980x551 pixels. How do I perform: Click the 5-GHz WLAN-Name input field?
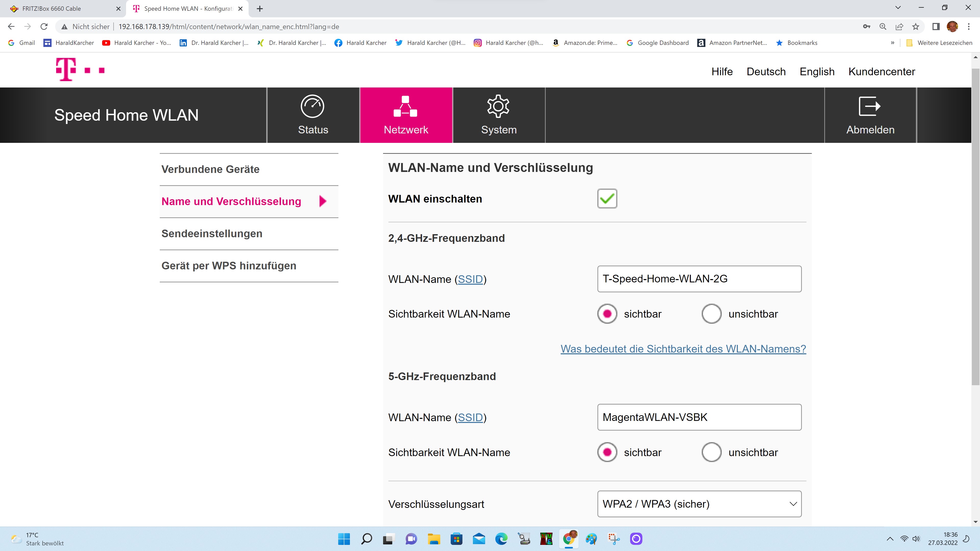(699, 417)
